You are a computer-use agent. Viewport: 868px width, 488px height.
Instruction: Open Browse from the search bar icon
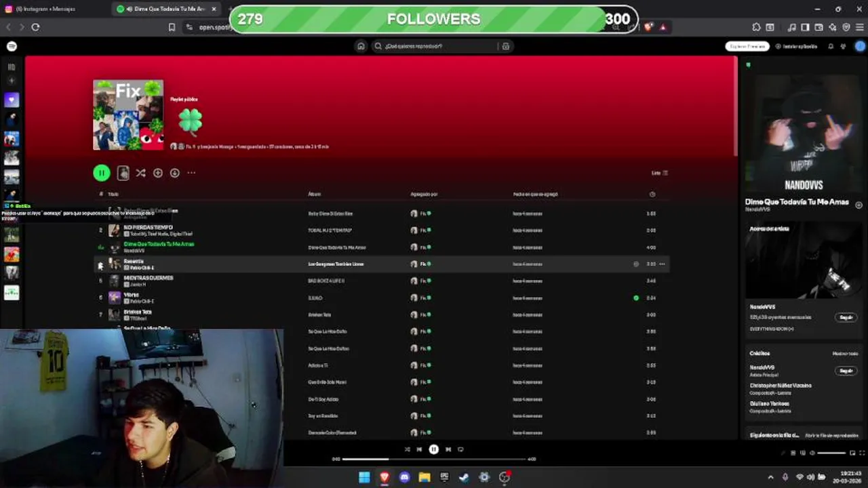tap(505, 46)
